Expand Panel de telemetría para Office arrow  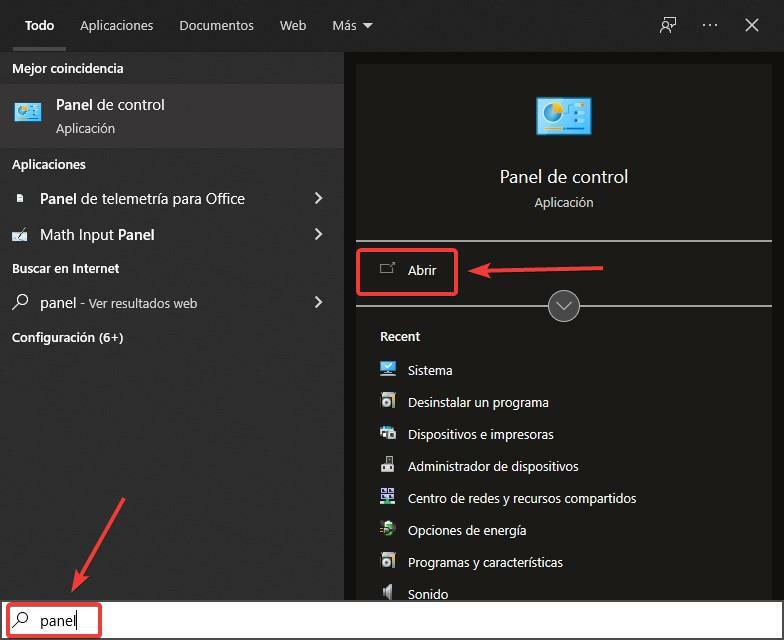point(318,198)
